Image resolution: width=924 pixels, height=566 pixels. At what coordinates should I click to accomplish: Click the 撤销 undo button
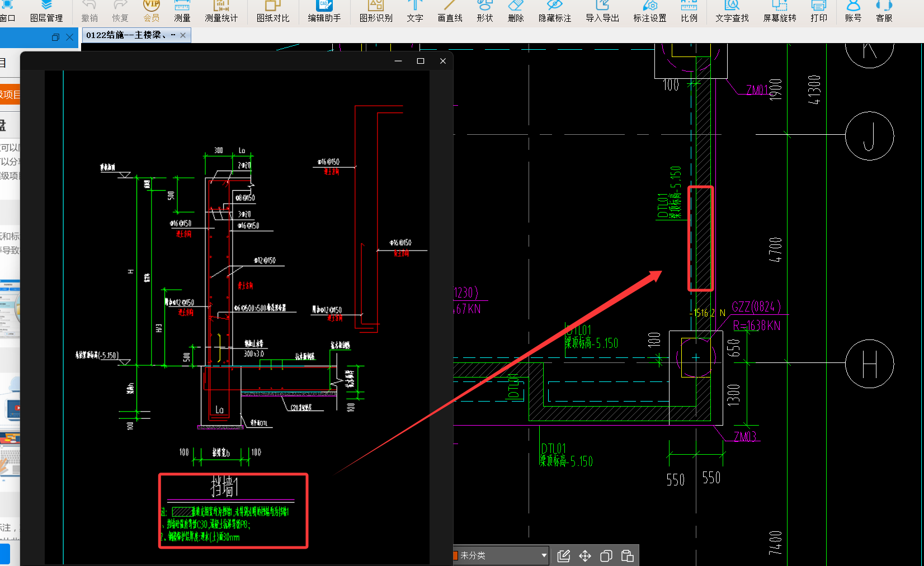89,11
